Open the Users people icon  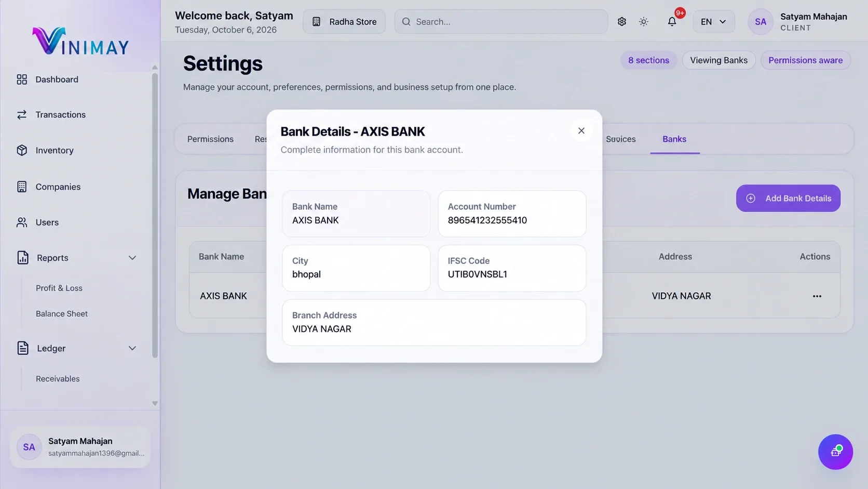(22, 222)
